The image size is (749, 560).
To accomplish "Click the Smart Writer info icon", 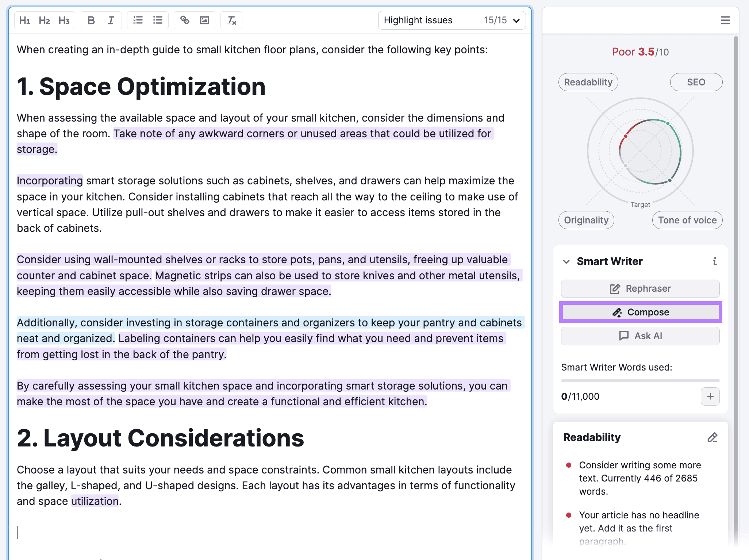I will coord(714,261).
